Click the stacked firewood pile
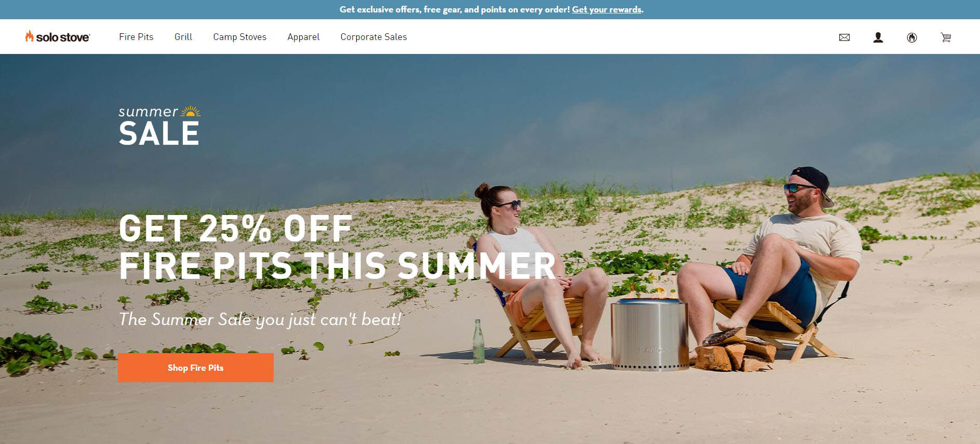The image size is (980, 444). coord(735,352)
